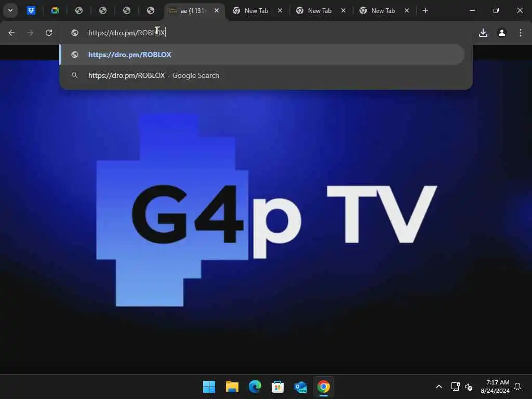The width and height of the screenshot is (532, 399).
Task: Open the network status tray icon
Action: tap(455, 387)
